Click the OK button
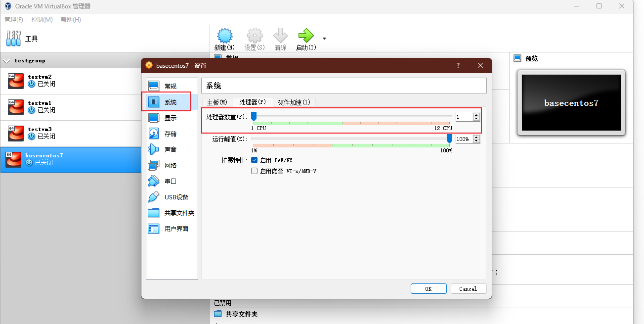This screenshot has height=324, width=644. (429, 289)
